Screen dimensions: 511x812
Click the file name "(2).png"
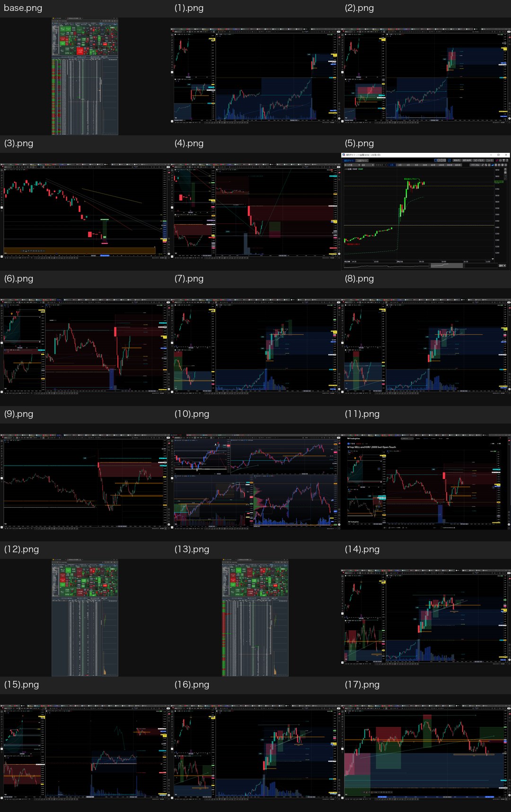359,8
